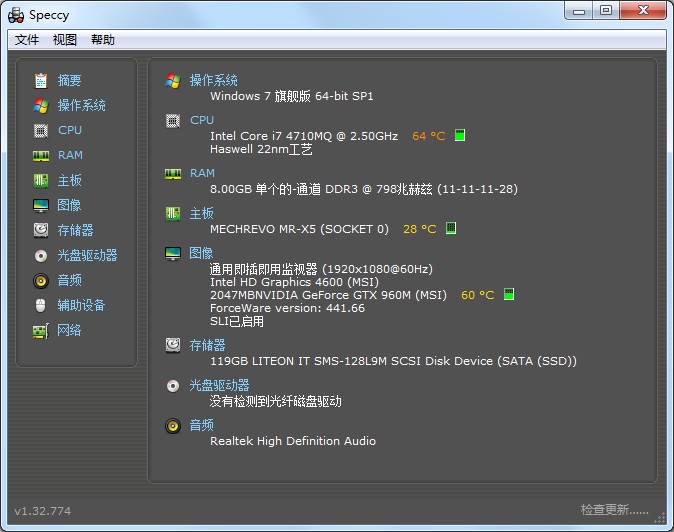Screen dimensions: 674x532
Task: Click the 64 °C CPU temperature value
Action: (429, 136)
